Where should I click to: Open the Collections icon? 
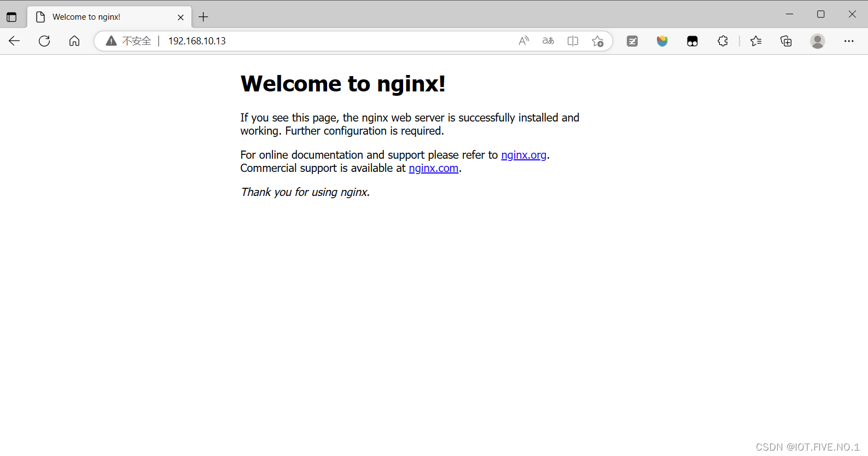tap(786, 41)
